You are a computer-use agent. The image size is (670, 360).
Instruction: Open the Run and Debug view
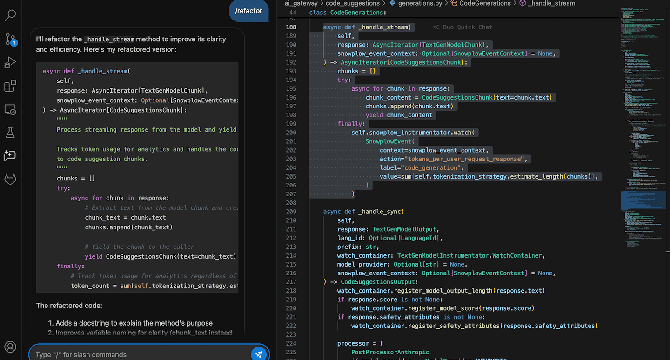tap(10, 62)
